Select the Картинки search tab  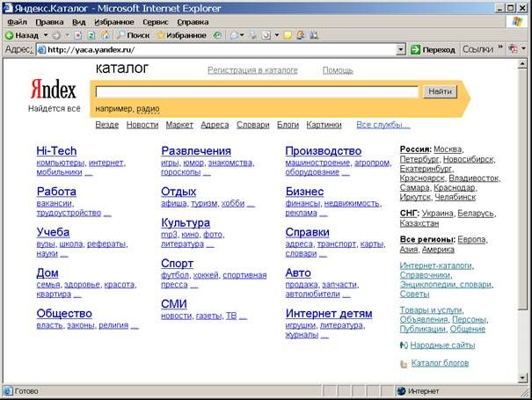pyautogui.click(x=324, y=125)
